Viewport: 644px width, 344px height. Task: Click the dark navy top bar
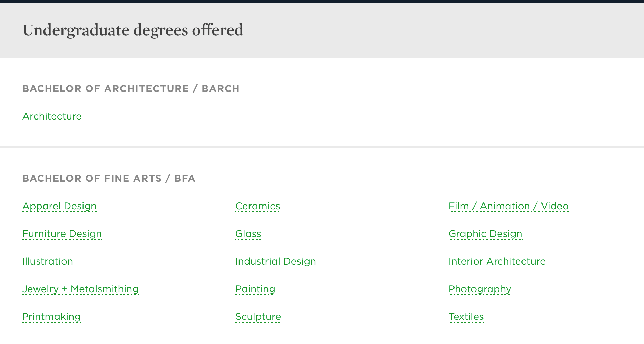(x=322, y=1)
